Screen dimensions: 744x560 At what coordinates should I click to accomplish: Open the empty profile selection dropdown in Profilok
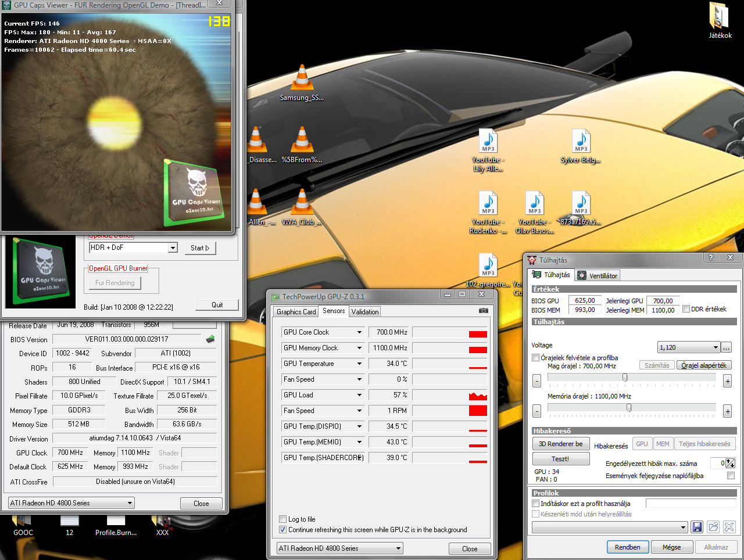pyautogui.click(x=610, y=527)
